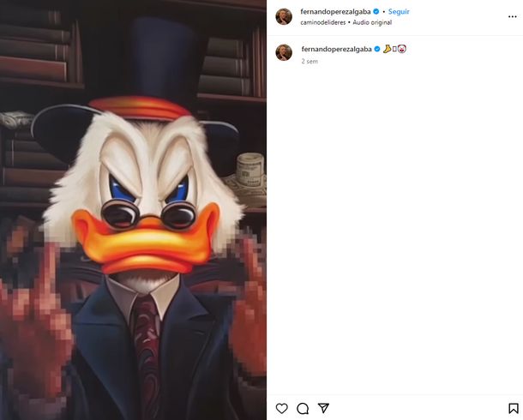Viewport: 523px width, 420px height.
Task: Save the post with the bookmark icon
Action: (513, 408)
